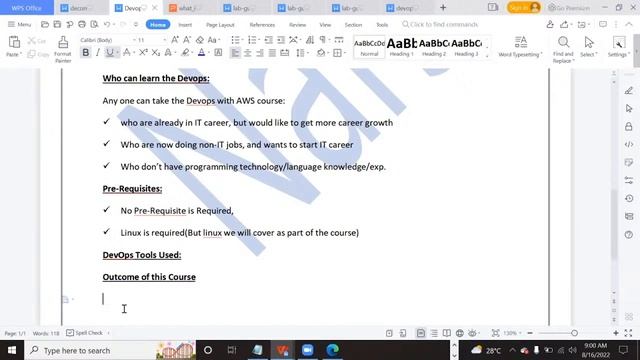The height and width of the screenshot is (360, 640).
Task: Toggle Center paragraph alignment
Action: click(x=247, y=53)
